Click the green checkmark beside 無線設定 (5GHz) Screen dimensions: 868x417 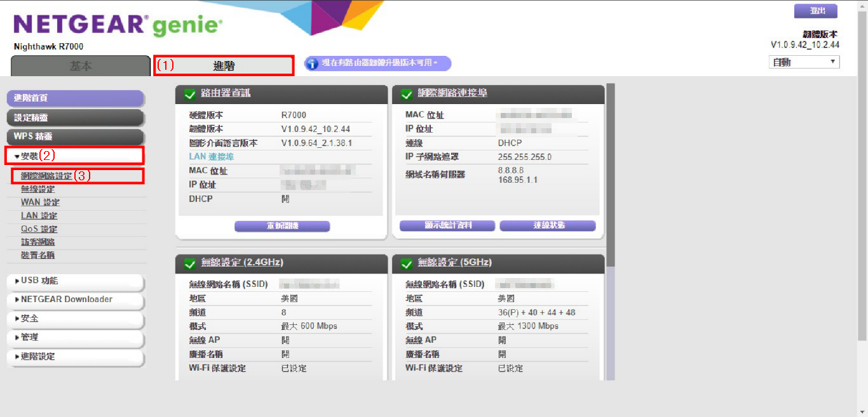pos(407,263)
